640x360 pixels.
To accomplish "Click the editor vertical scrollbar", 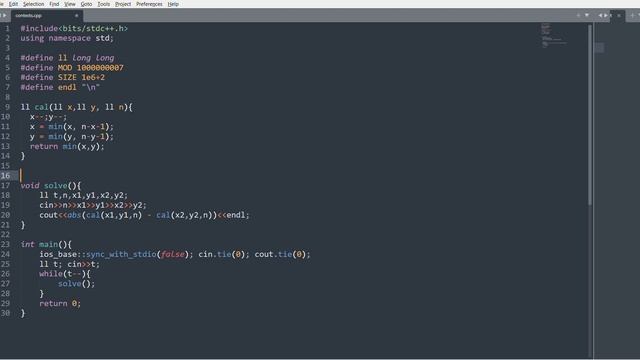I will [590, 114].
